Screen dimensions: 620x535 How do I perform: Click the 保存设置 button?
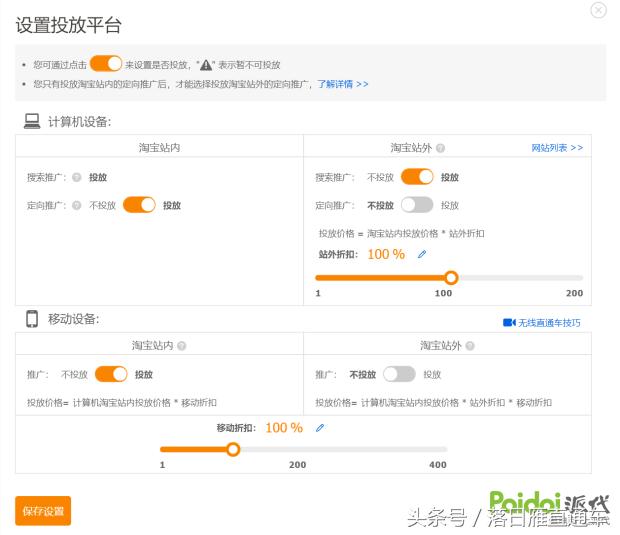[x=43, y=511]
